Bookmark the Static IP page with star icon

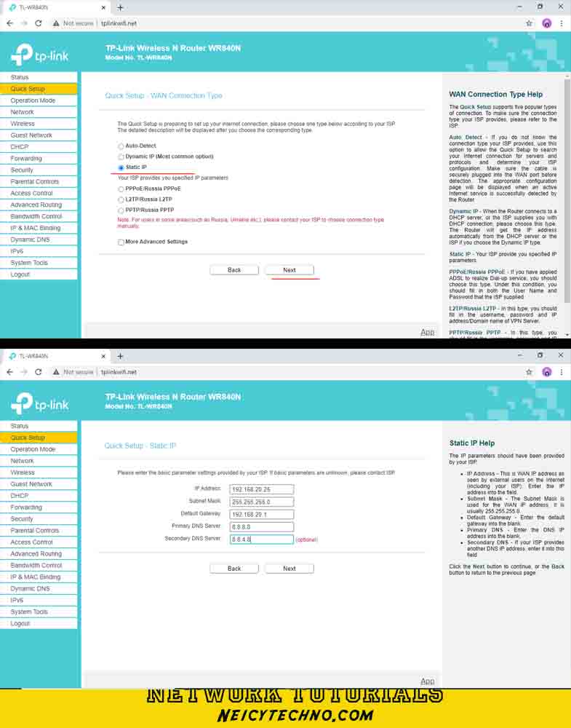[529, 372]
